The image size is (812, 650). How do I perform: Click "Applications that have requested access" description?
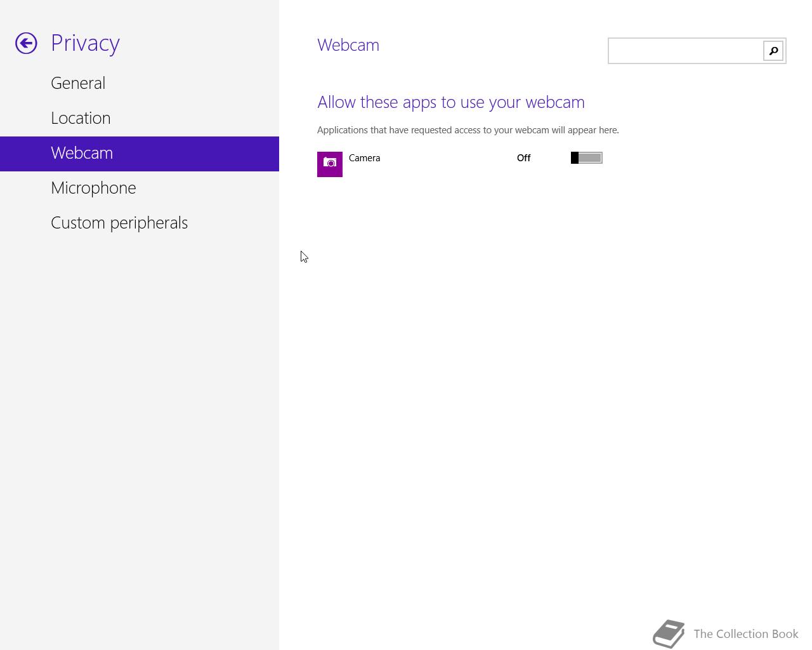point(468,130)
